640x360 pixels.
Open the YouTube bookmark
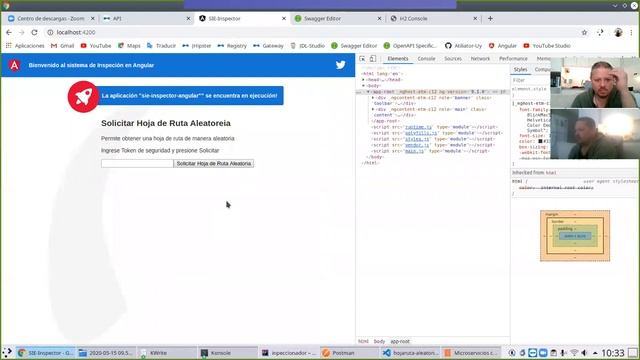click(96, 46)
